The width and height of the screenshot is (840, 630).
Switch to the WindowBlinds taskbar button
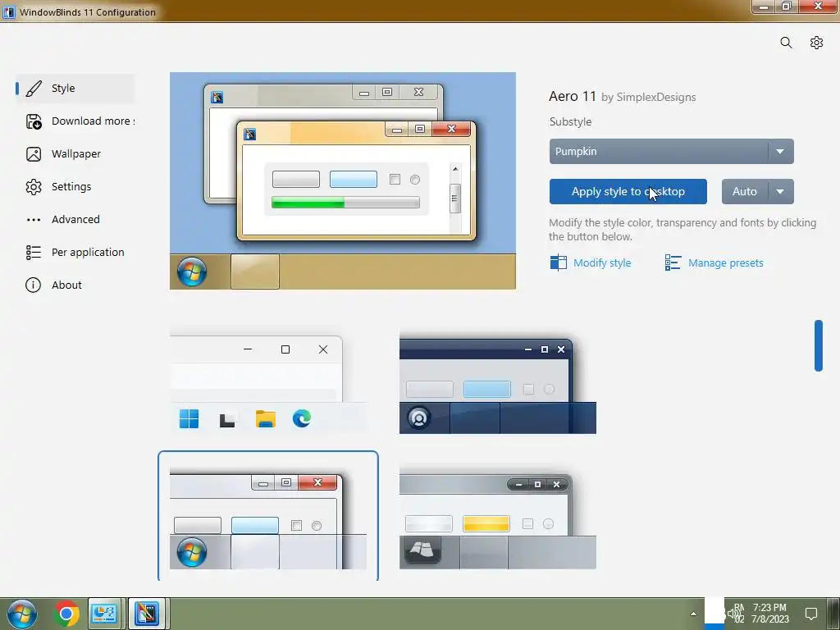(x=147, y=614)
